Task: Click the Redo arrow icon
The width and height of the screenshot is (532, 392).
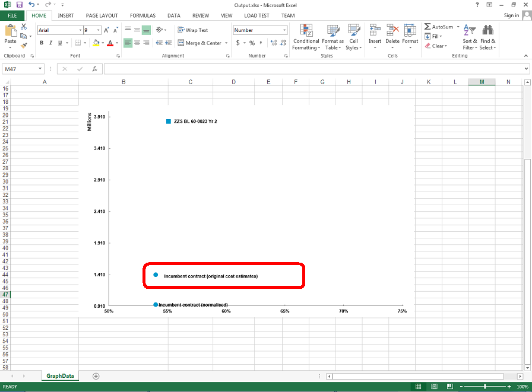Action: (x=48, y=5)
